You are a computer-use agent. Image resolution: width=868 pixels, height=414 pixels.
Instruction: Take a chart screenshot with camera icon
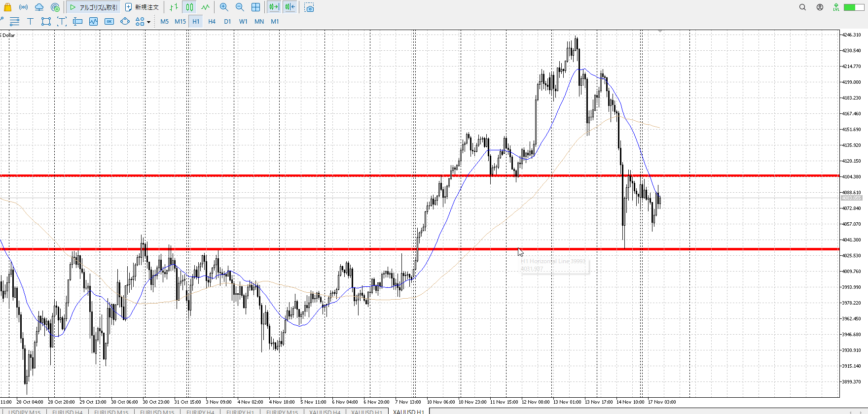point(309,7)
